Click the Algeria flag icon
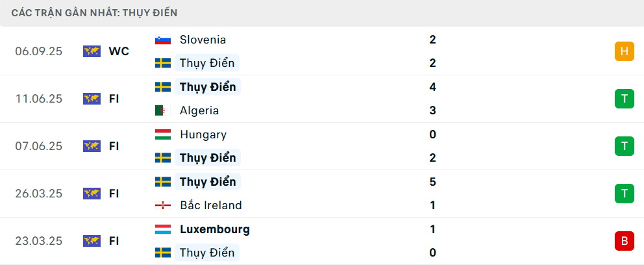The height and width of the screenshot is (265, 644). 162,110
